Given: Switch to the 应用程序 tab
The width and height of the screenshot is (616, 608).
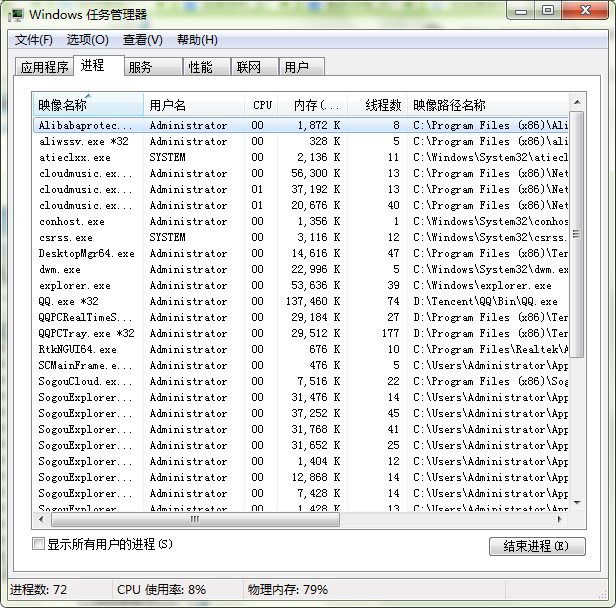Looking at the screenshot, I should (45, 67).
